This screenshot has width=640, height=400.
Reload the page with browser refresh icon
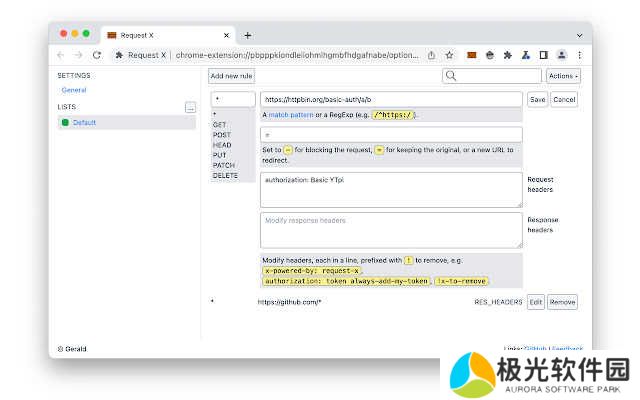point(97,55)
